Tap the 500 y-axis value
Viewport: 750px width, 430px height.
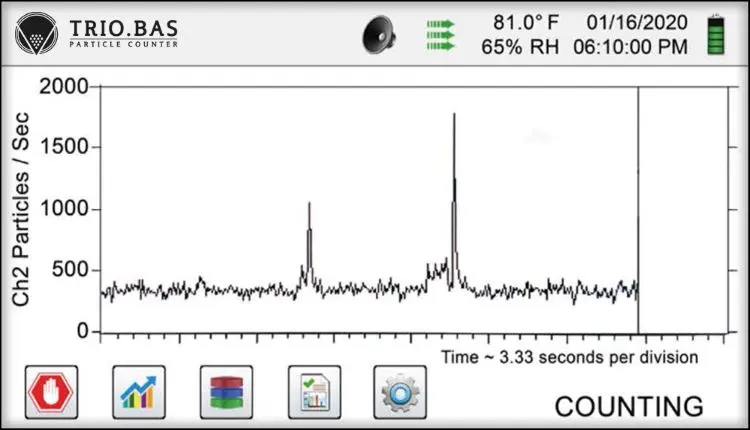[70, 270]
